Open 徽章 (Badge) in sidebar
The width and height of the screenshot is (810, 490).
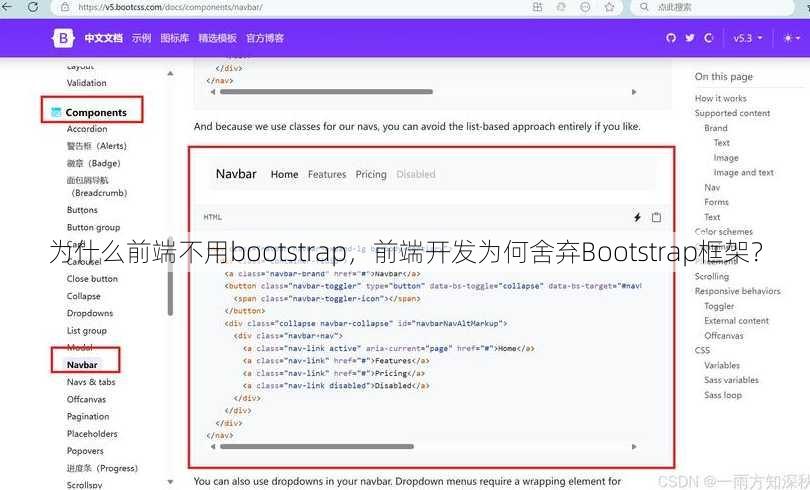(94, 163)
